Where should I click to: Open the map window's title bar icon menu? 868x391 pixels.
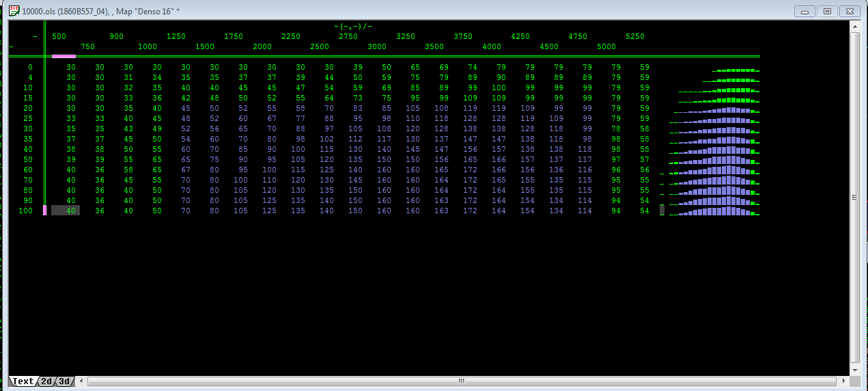point(14,12)
